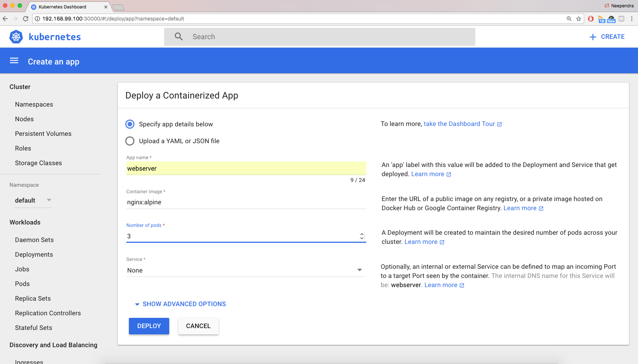Click the page info icon in address bar

click(x=37, y=19)
